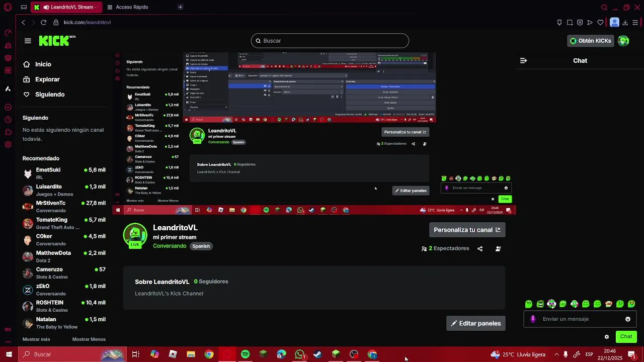
Task: Bookmark page with the heart icon
Action: coord(600,22)
